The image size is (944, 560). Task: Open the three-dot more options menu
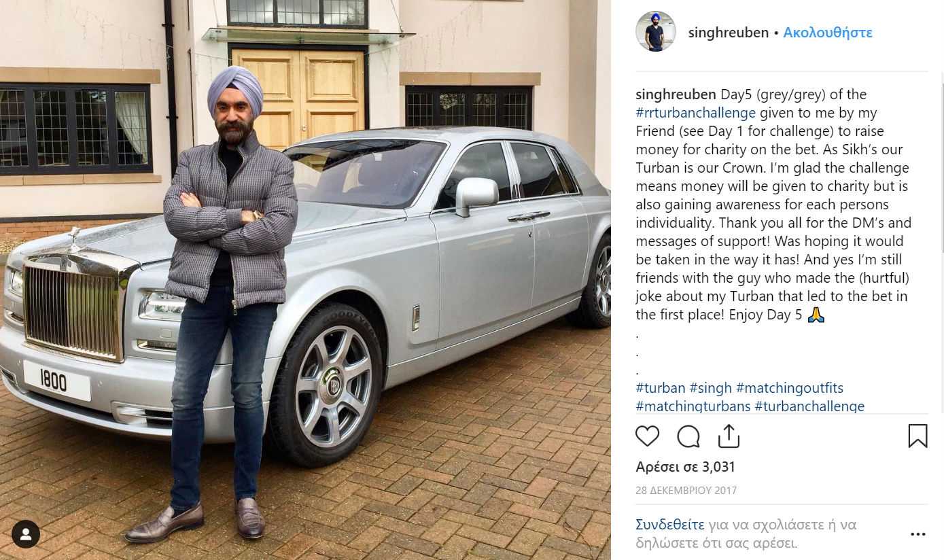click(917, 534)
